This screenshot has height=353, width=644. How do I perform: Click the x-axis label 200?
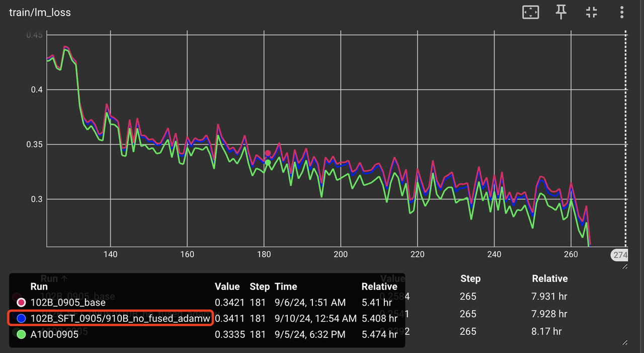[x=341, y=254]
